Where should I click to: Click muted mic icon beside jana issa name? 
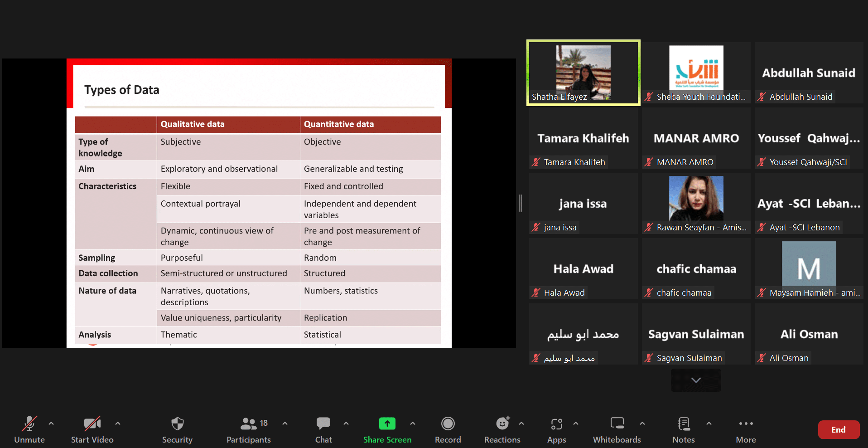coord(536,228)
